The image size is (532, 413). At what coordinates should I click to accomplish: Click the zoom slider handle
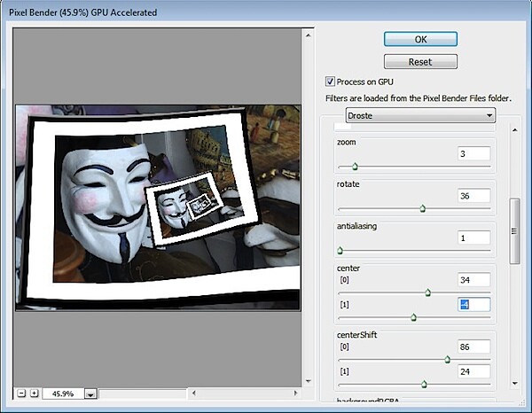(355, 166)
